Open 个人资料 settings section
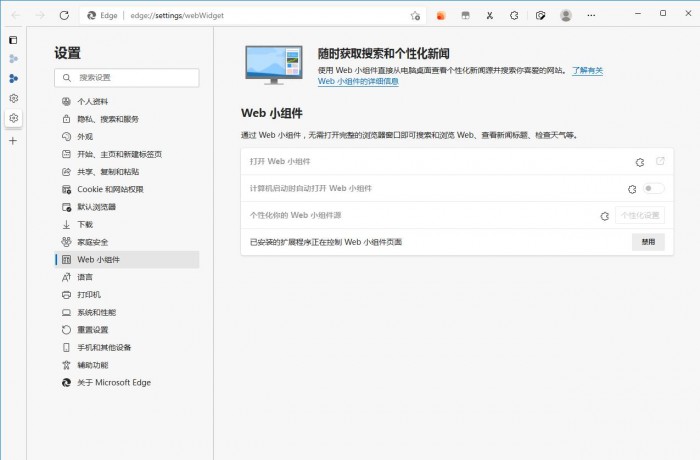This screenshot has width=700, height=460. click(94, 101)
